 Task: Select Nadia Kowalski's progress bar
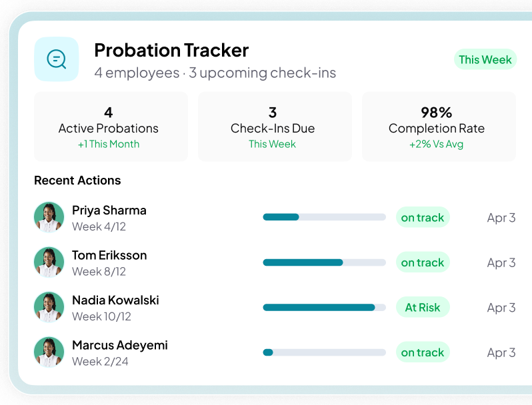click(324, 308)
